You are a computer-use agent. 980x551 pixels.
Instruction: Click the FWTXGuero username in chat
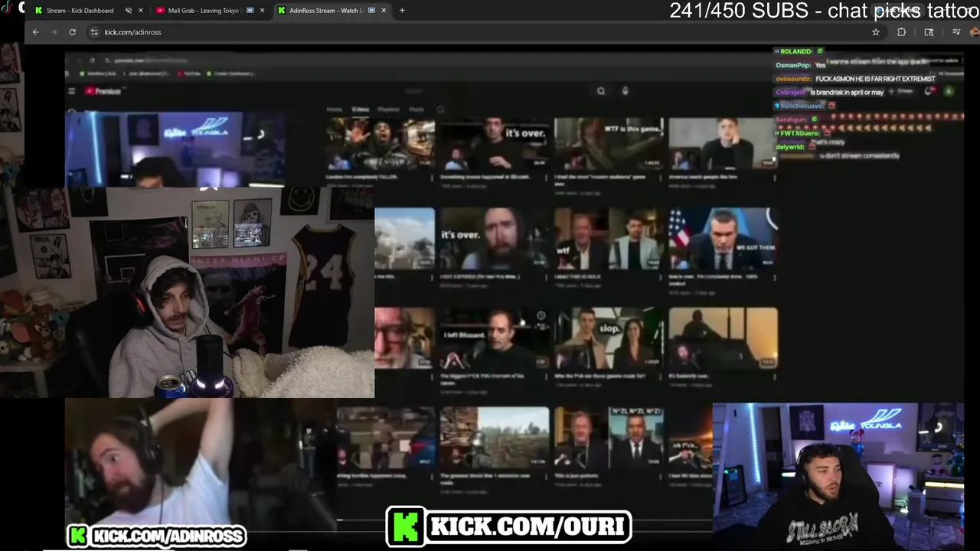(800, 133)
